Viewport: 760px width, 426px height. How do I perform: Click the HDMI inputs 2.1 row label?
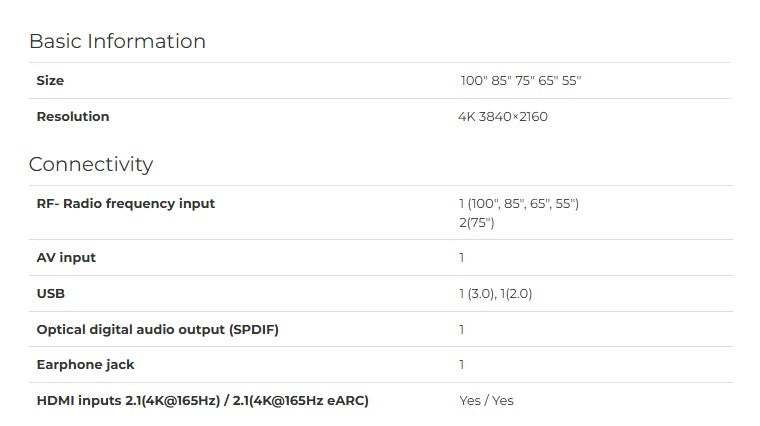click(203, 401)
